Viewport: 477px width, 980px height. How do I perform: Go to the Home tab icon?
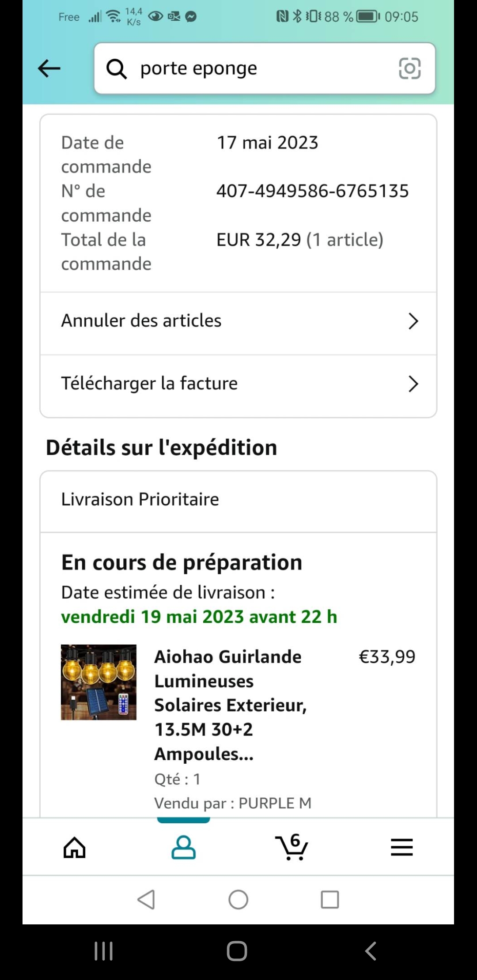tap(74, 847)
